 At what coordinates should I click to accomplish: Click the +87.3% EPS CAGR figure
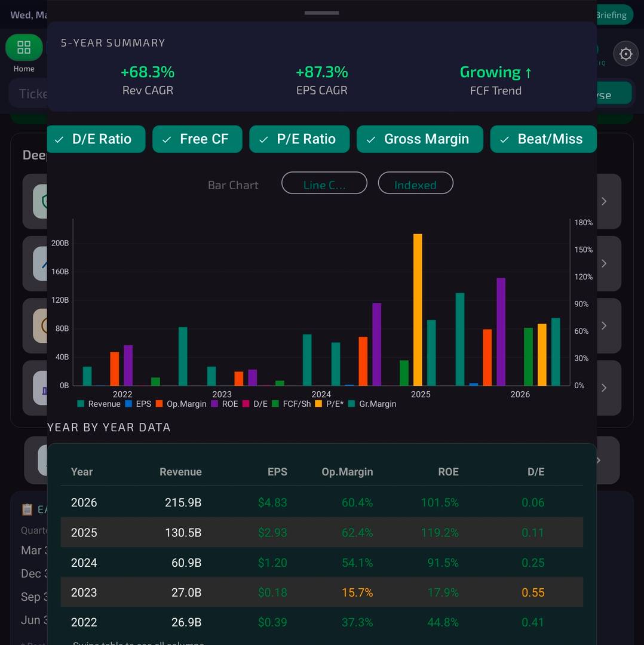[322, 72]
